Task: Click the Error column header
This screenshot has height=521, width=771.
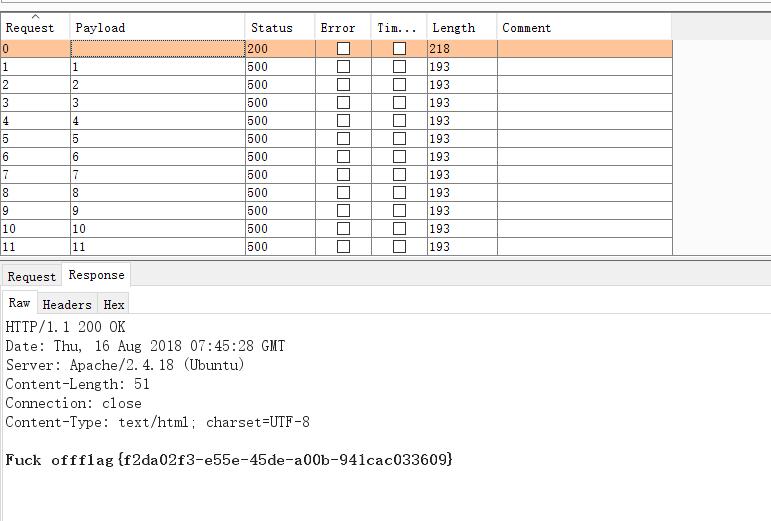Action: click(x=338, y=28)
